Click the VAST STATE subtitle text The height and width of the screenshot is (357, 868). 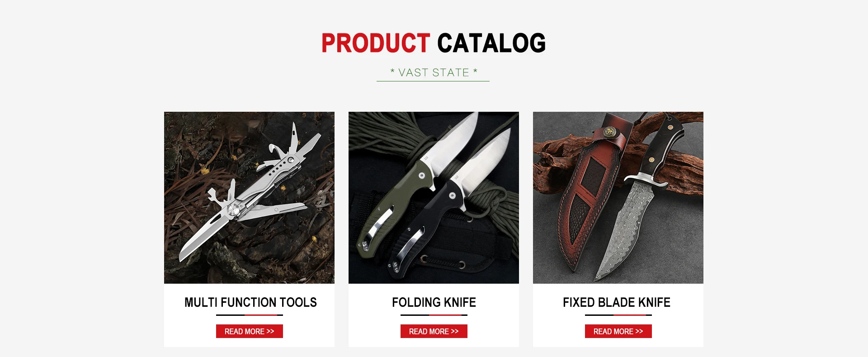pos(434,72)
